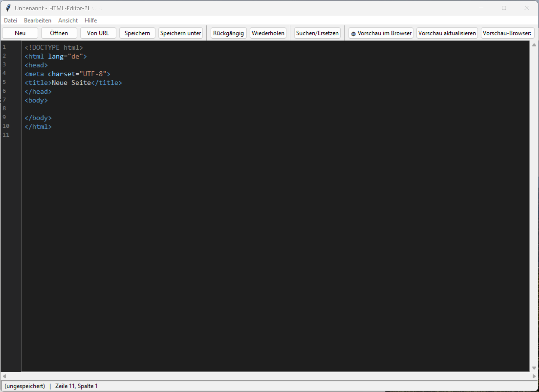Click the closing </html> tag
This screenshot has height=392, width=539.
[38, 127]
